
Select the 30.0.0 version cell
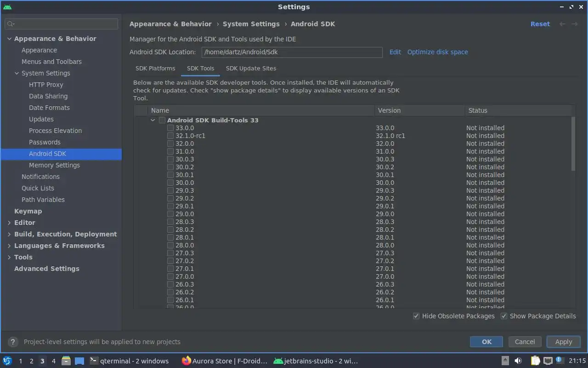385,183
